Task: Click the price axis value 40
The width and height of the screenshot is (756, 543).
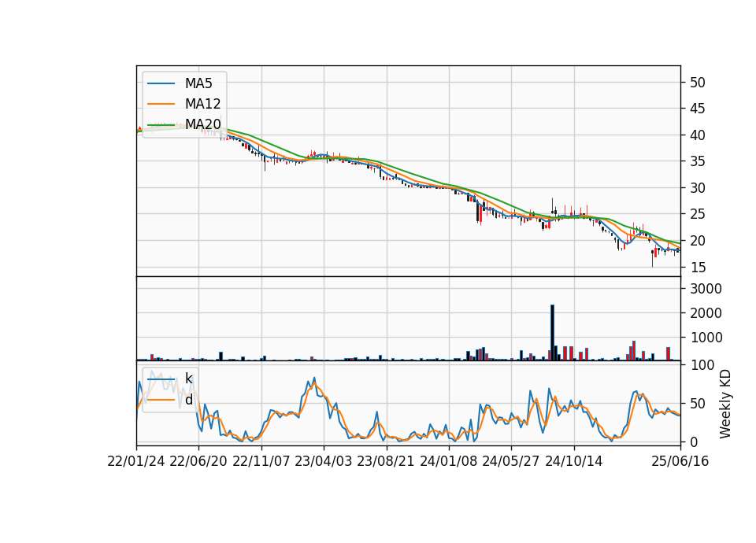Action: click(698, 135)
